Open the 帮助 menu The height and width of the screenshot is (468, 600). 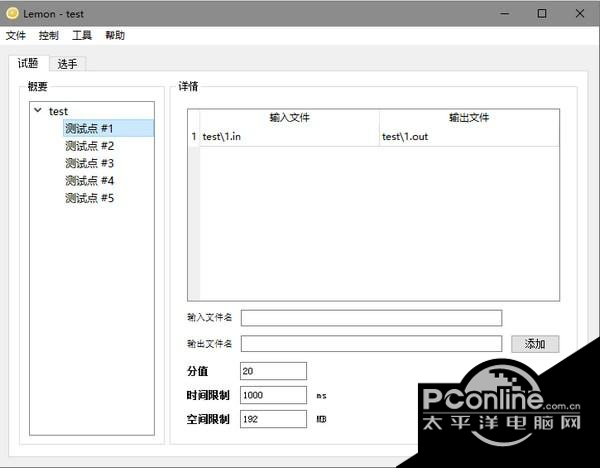115,36
